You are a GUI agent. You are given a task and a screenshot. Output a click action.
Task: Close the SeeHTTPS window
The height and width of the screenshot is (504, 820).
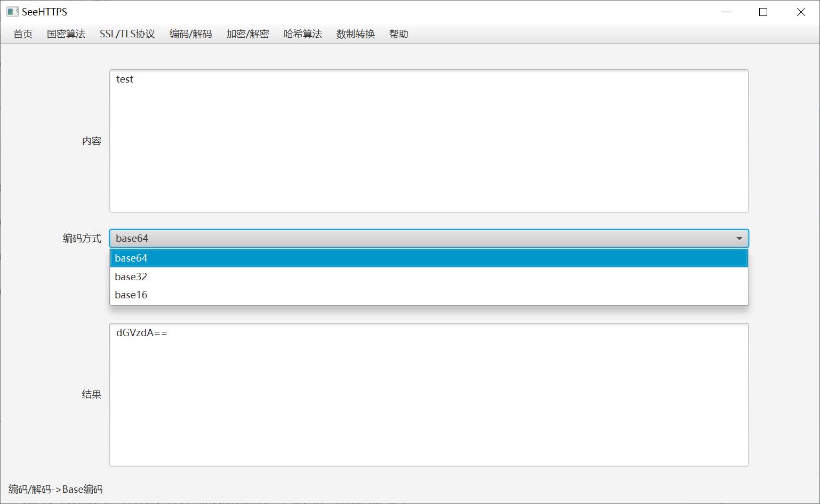tap(801, 12)
